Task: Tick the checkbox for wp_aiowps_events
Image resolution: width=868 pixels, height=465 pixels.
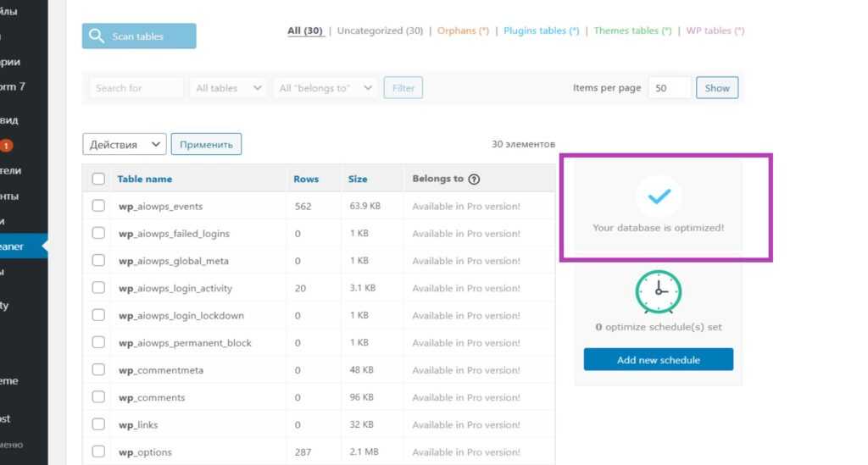Action: click(x=98, y=206)
